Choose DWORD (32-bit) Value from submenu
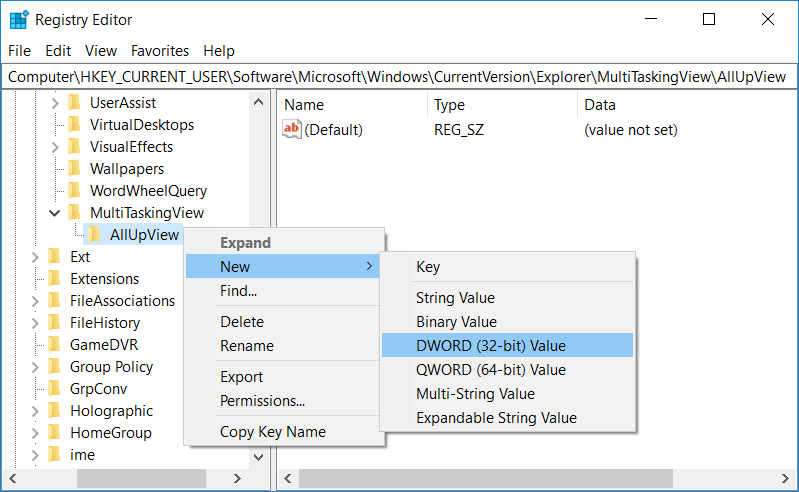 pos(490,346)
